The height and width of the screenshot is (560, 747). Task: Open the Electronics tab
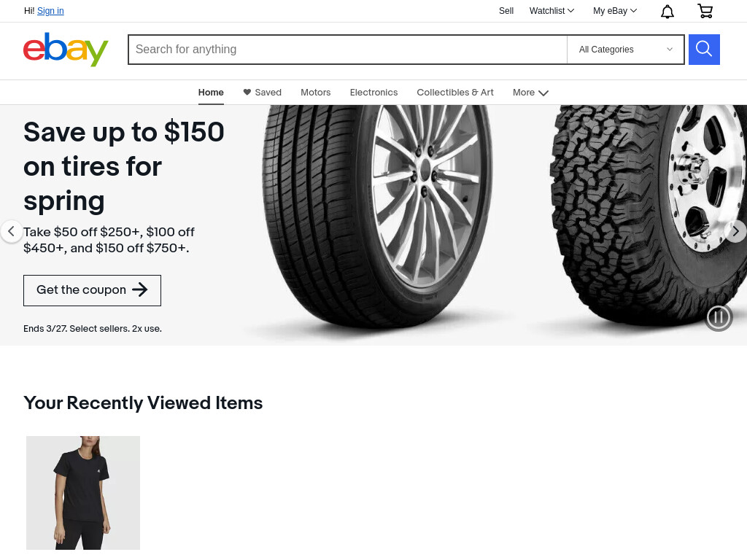pyautogui.click(x=373, y=93)
